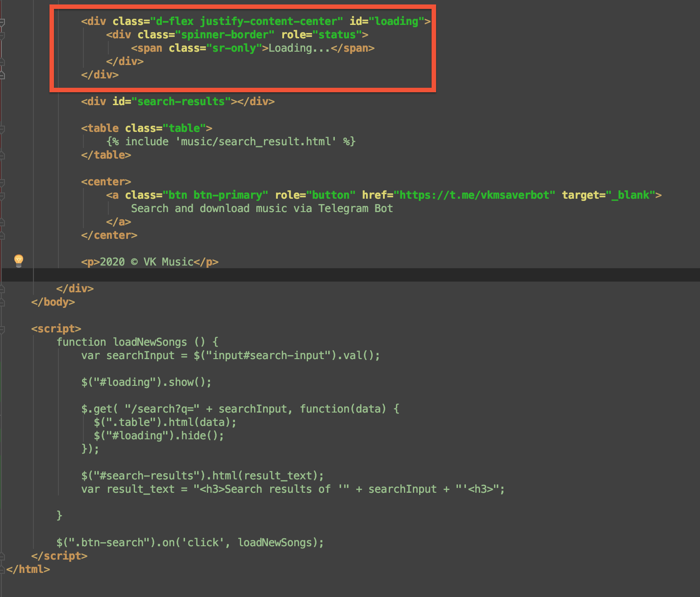The image size is (700, 597).
Task: Click the $.get "/search?q=" line
Action: 240,409
